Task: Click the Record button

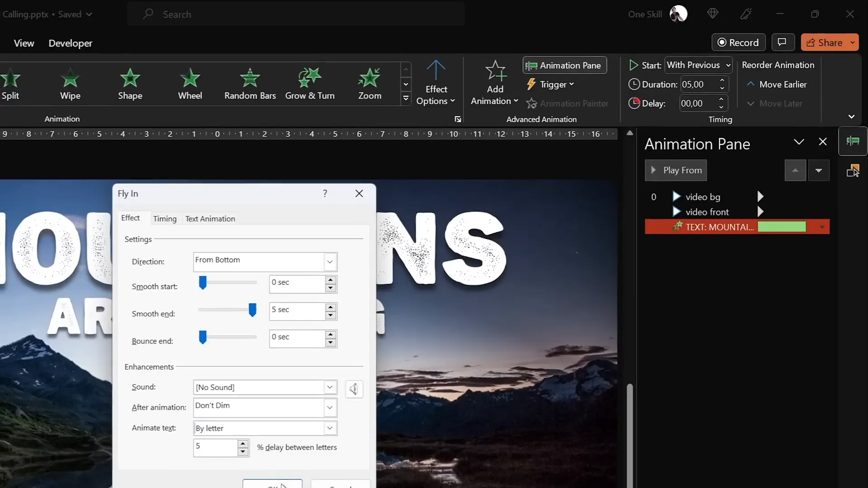Action: tap(738, 42)
